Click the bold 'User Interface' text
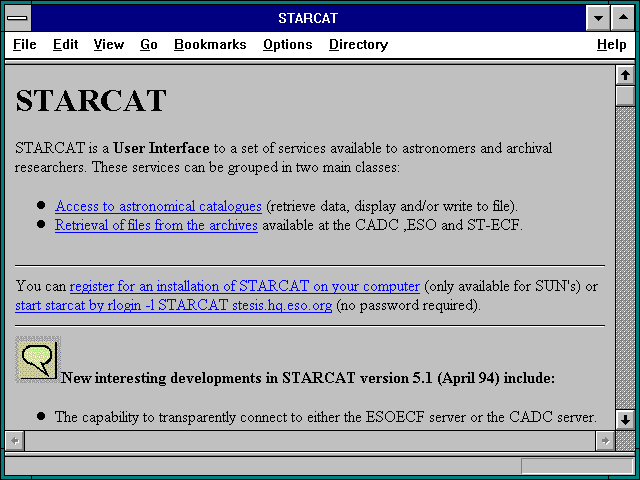This screenshot has height=480, width=640. 161,148
